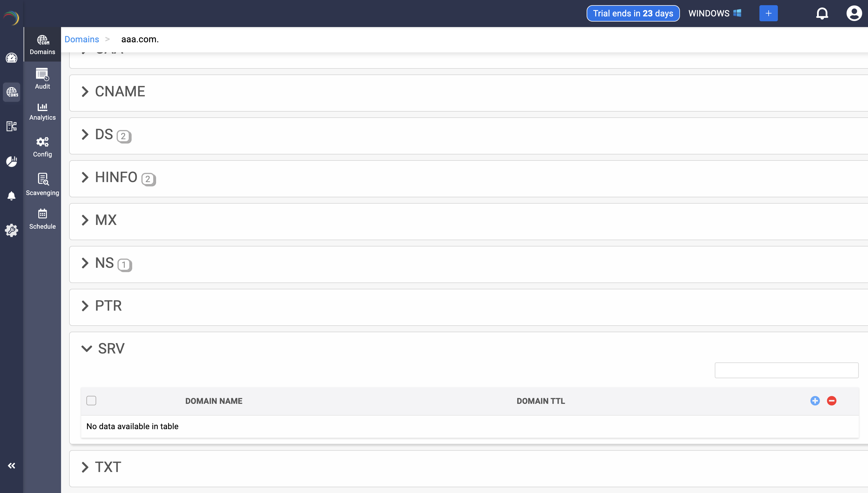The image size is (868, 493).
Task: Go back via Domains breadcrumb link
Action: (x=82, y=39)
